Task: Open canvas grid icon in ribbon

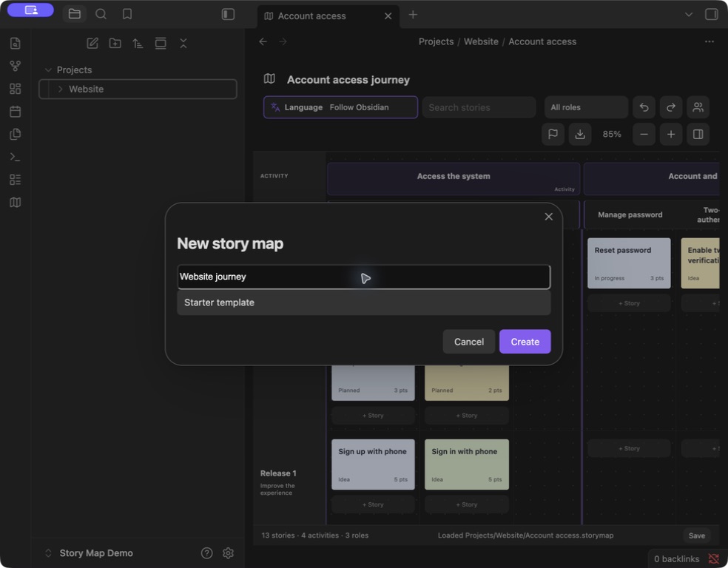Action: point(16,89)
